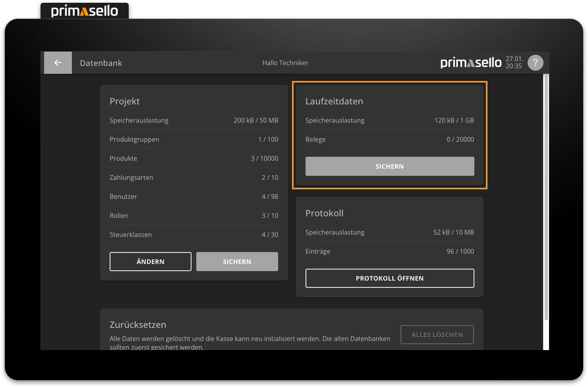Select the Steuerklassen row showing 4 / 30
588x387 pixels.
pyautogui.click(x=194, y=234)
